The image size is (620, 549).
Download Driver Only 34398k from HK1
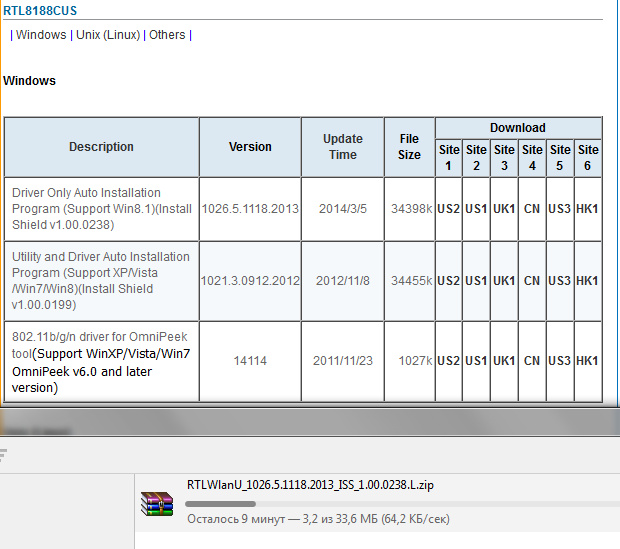pyautogui.click(x=587, y=208)
